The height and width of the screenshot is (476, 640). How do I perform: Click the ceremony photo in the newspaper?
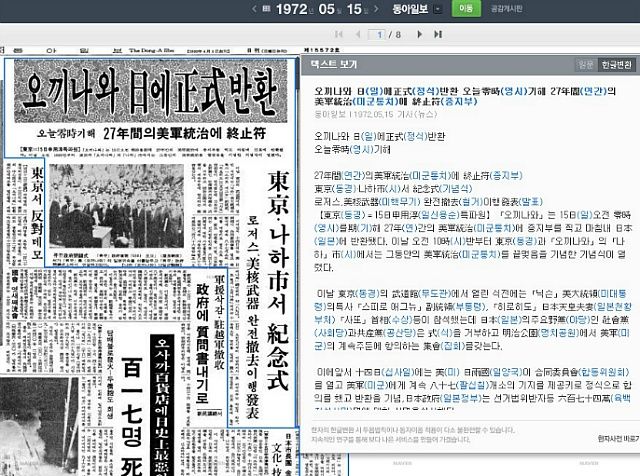click(x=117, y=206)
